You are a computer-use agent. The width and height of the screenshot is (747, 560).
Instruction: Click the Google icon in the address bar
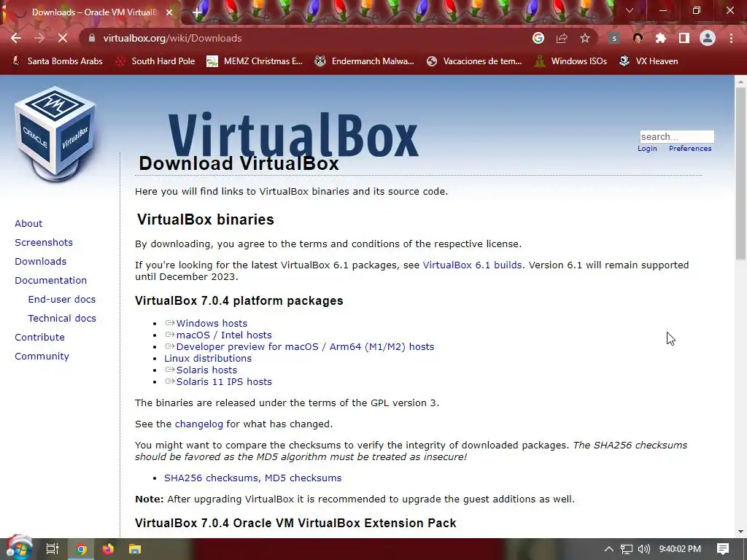(x=538, y=38)
